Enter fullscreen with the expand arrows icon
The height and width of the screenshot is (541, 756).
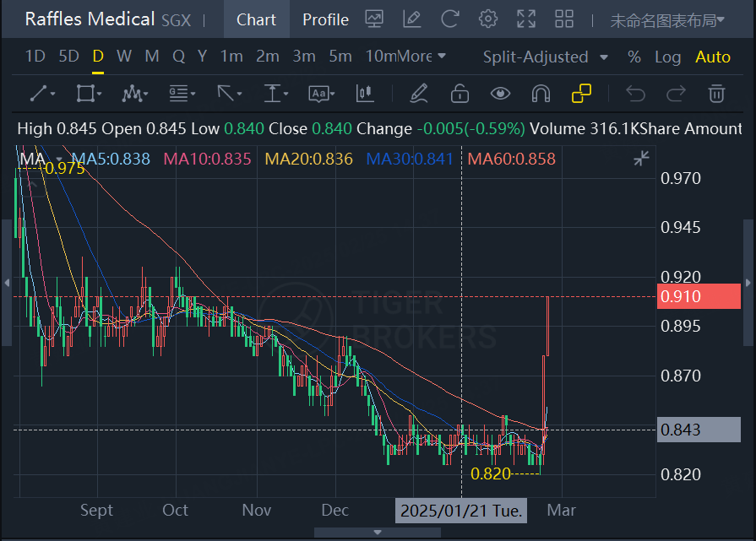coord(526,19)
